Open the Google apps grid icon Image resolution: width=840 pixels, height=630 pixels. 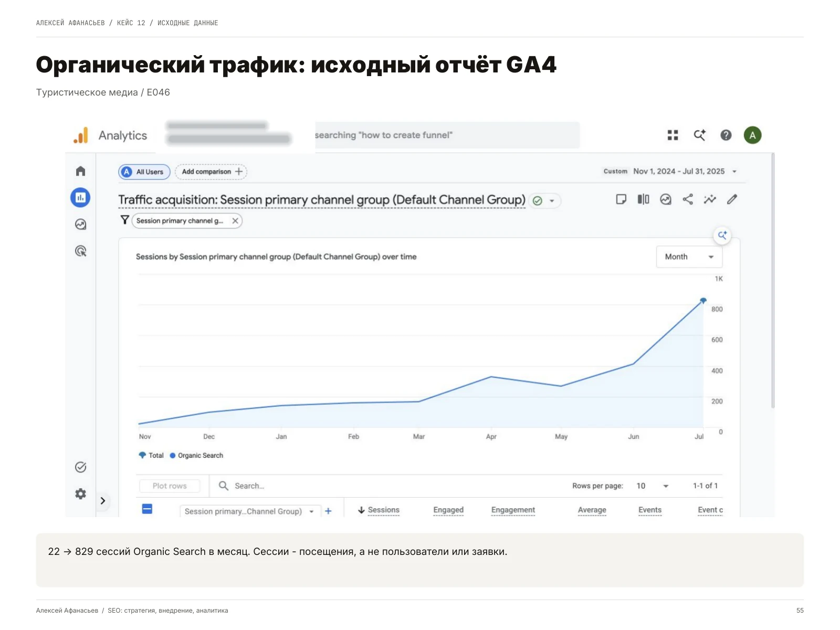[673, 135]
